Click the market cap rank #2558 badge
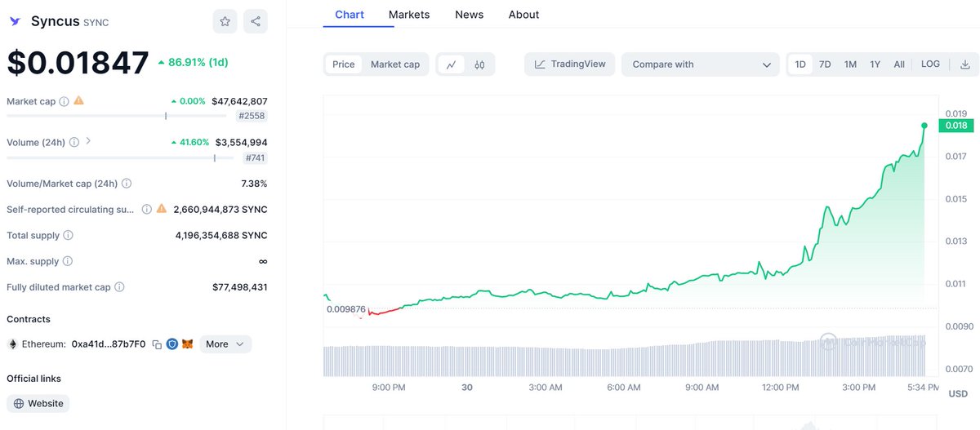 pos(252,116)
